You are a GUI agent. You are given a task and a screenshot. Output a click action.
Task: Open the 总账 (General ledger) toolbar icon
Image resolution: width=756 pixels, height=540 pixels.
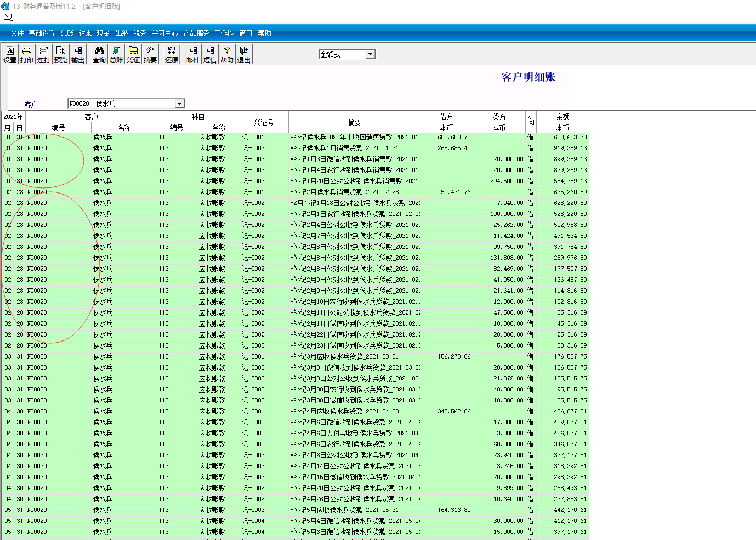point(116,54)
